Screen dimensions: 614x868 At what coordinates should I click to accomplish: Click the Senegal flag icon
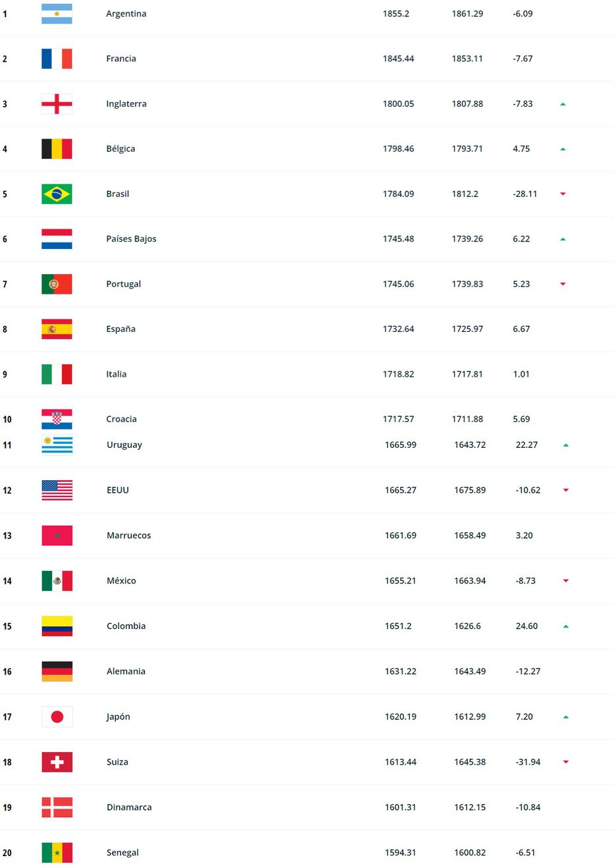tap(57, 853)
